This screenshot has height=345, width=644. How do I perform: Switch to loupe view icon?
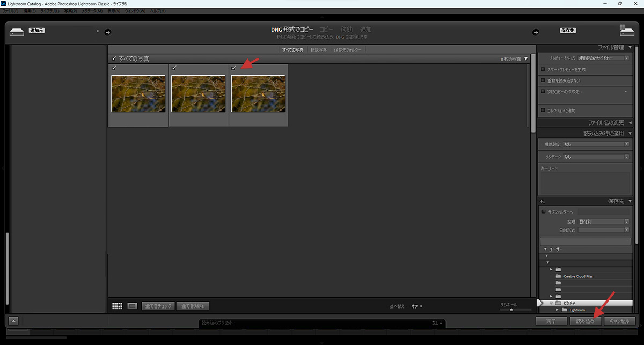tap(132, 306)
